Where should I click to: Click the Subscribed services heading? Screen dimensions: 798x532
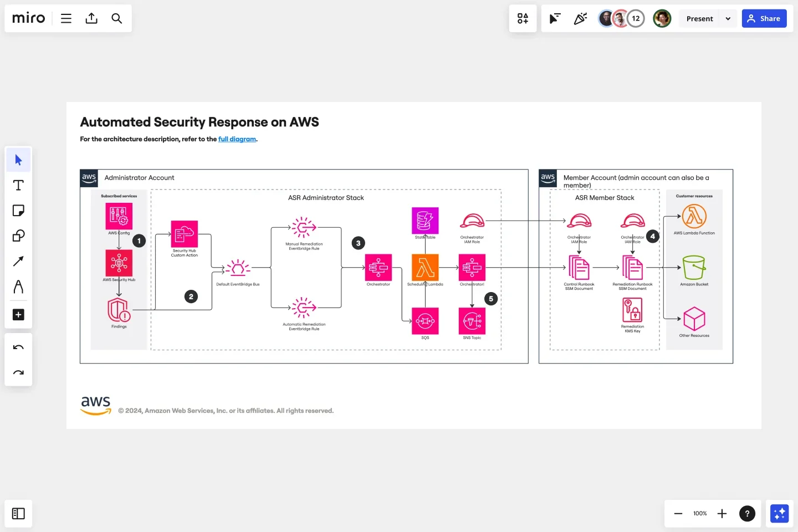click(119, 196)
